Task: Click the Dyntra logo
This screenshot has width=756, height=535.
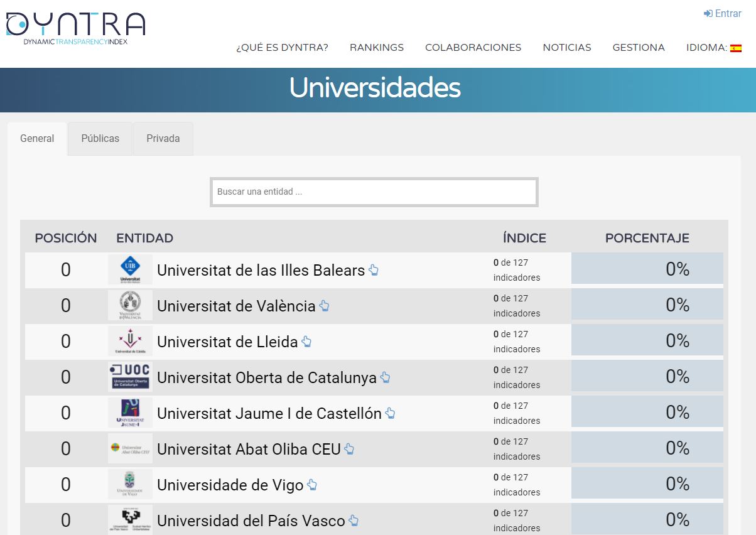Action: click(x=75, y=28)
